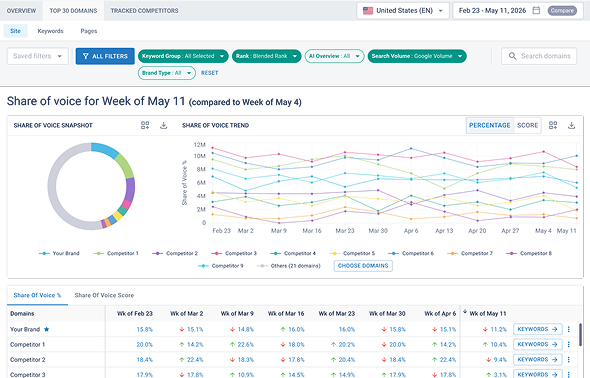Toggle Others (21 domains) legend entry
The width and height of the screenshot is (590, 378).
click(289, 266)
